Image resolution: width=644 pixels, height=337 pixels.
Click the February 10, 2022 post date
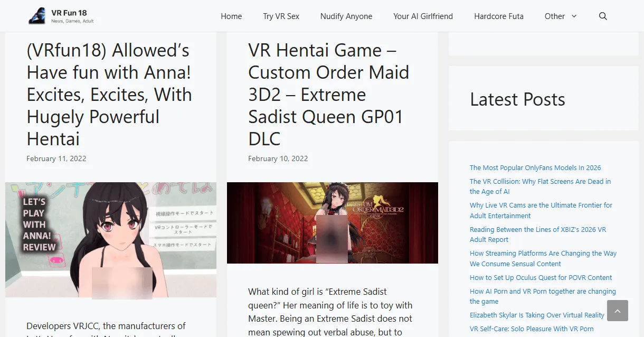[x=278, y=158]
